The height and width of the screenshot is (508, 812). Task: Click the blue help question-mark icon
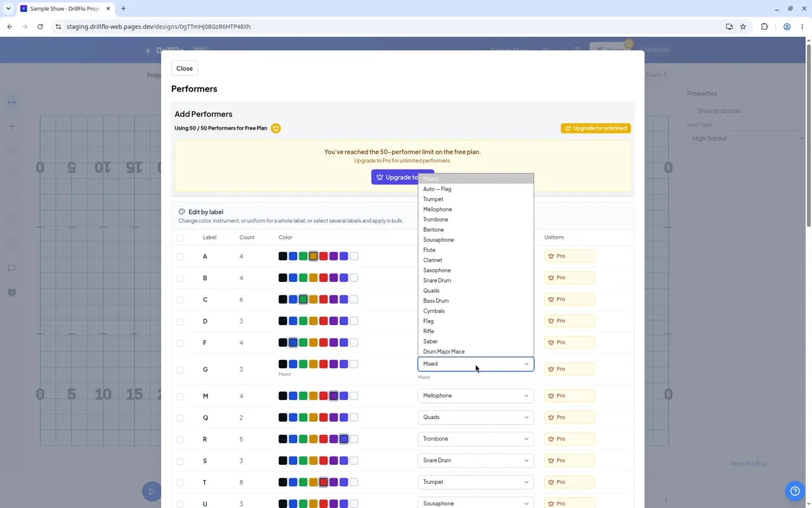pos(795,491)
